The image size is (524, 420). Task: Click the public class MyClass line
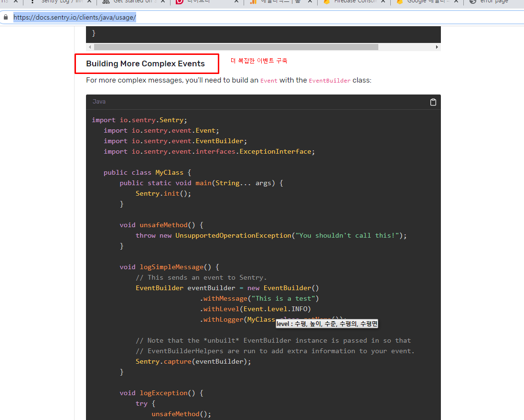point(148,173)
